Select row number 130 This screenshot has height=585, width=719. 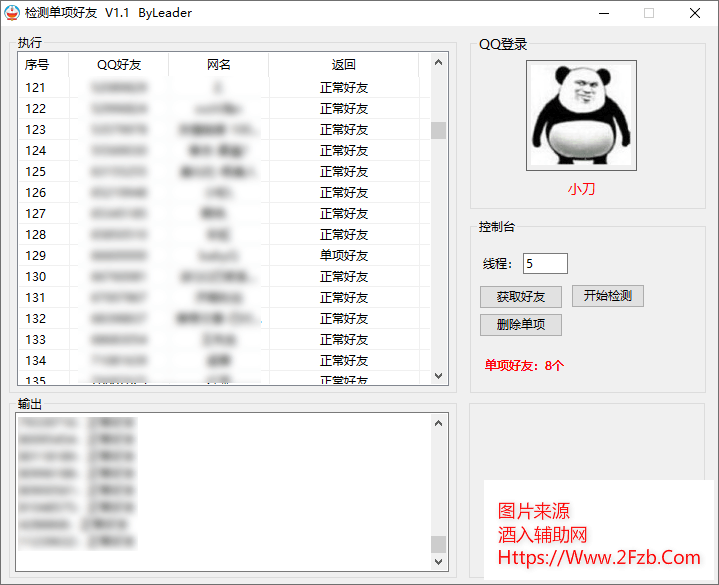[224, 277]
